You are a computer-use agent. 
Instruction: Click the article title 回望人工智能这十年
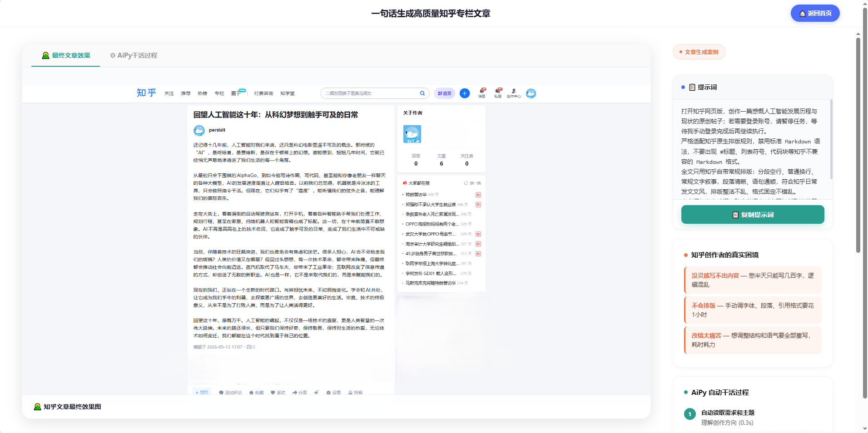(x=276, y=115)
